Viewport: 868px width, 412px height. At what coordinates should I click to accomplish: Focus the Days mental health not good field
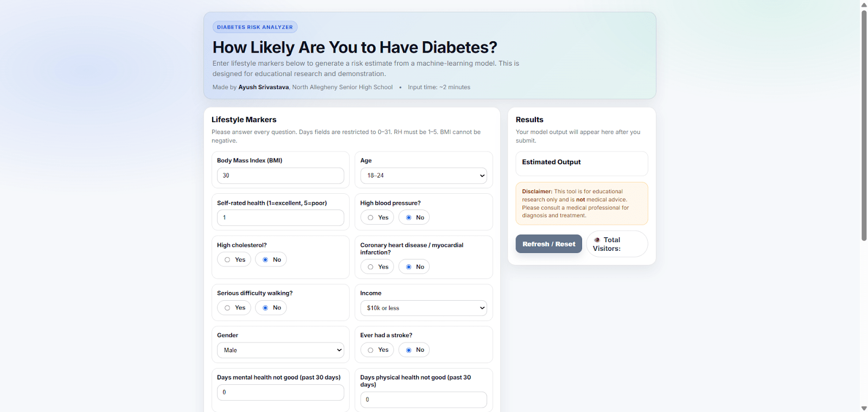[280, 392]
